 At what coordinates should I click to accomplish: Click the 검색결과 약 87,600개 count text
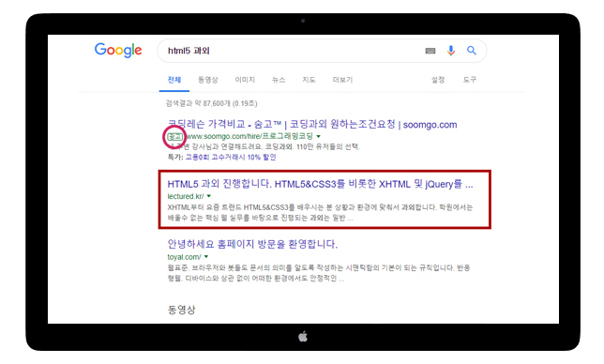(211, 103)
